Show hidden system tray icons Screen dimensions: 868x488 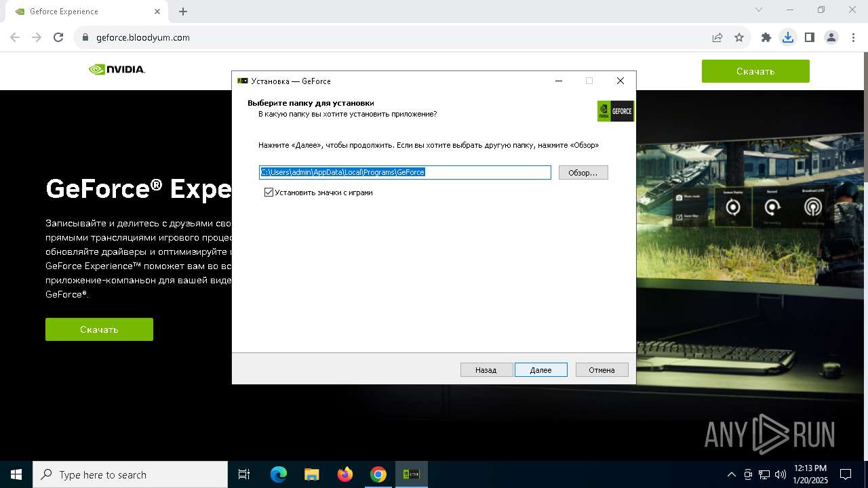[731, 474]
